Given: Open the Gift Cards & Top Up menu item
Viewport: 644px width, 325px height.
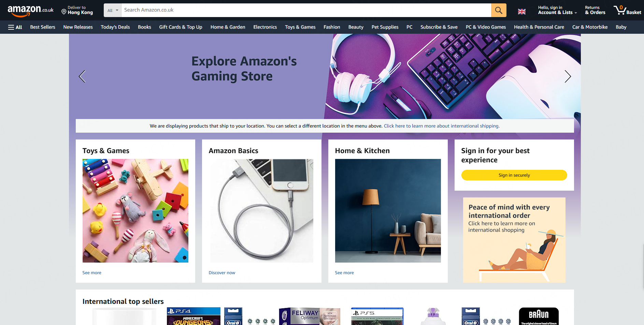Looking at the screenshot, I should tap(181, 27).
